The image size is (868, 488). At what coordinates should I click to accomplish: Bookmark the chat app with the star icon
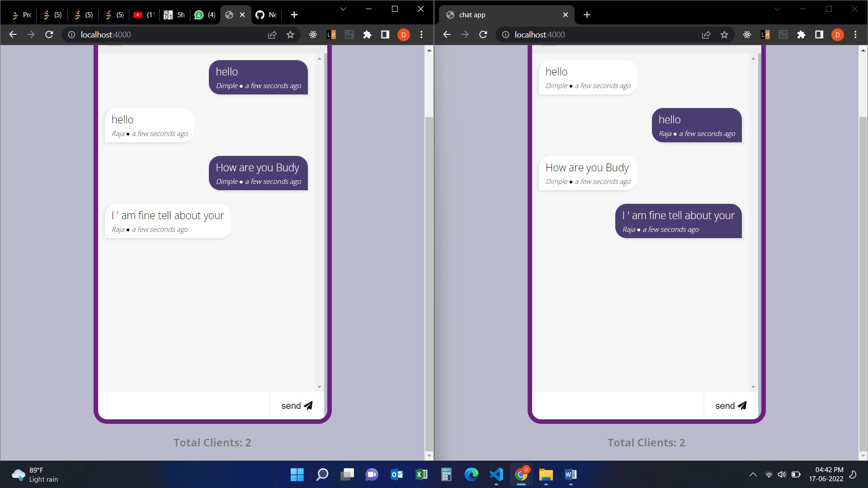coord(724,34)
